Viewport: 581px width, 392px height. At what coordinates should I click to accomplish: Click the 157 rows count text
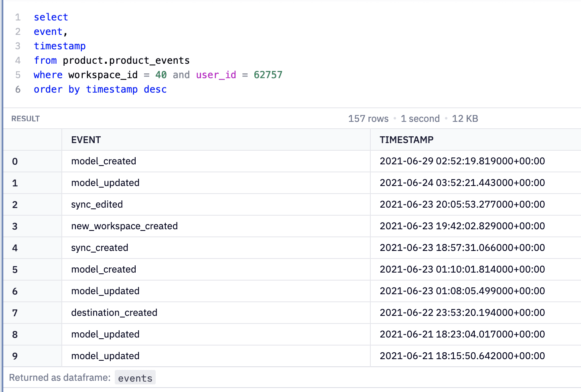368,119
